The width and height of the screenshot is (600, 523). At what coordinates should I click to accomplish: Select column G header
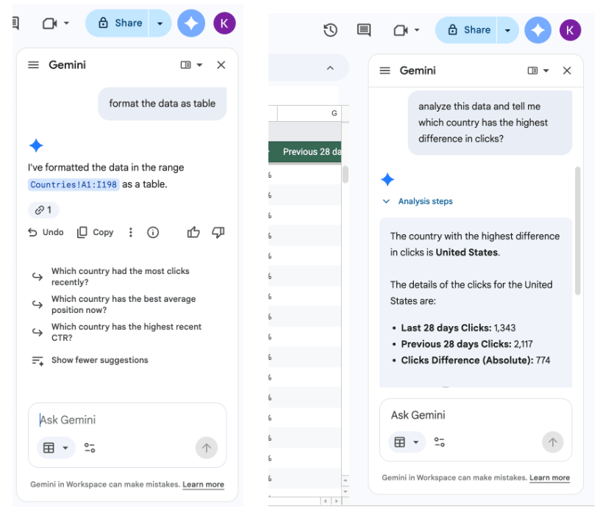[310, 113]
